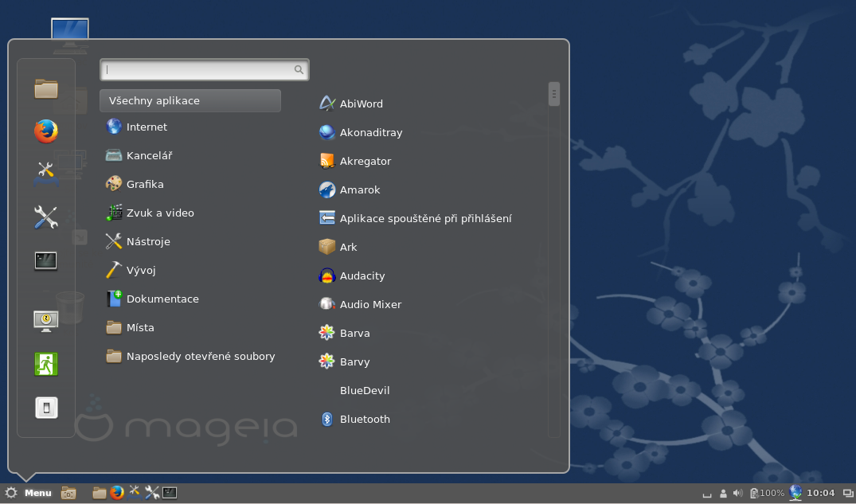Click the show desktop icon on panel
The width and height of the screenshot is (856, 504).
coord(68,493)
